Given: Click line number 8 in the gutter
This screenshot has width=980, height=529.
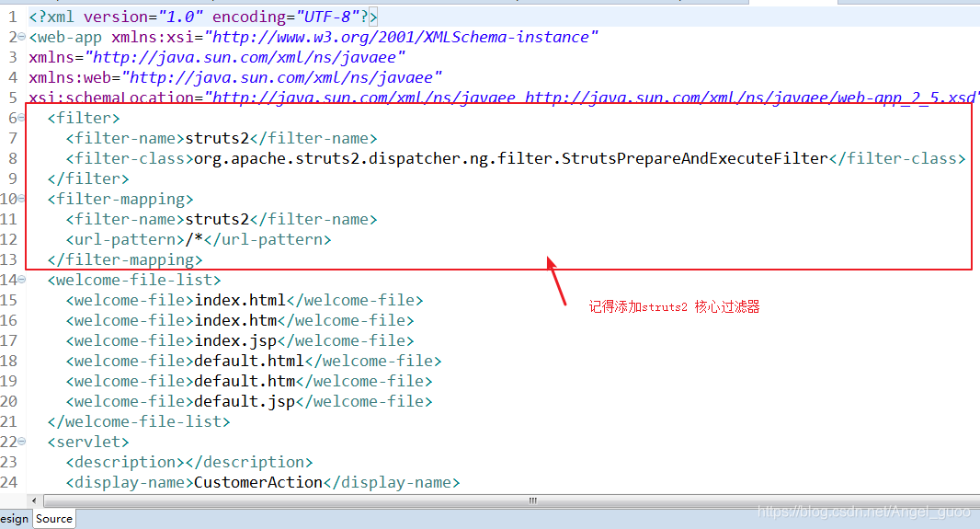Looking at the screenshot, I should [x=13, y=158].
